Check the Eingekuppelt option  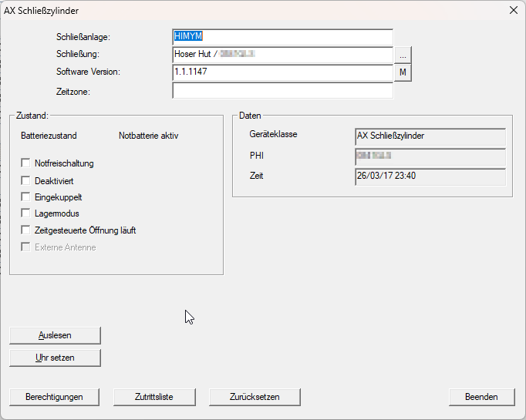pyautogui.click(x=26, y=197)
